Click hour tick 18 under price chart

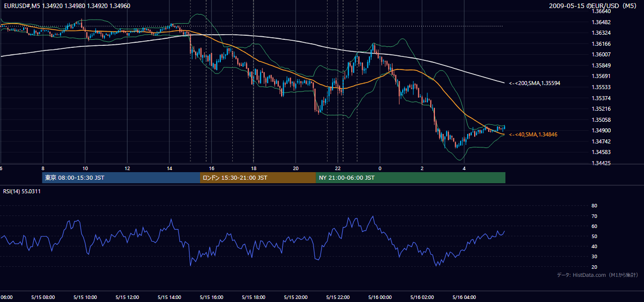(253, 168)
